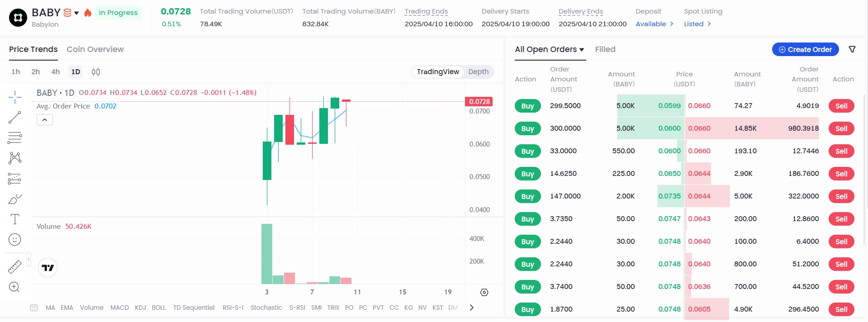868x322 pixels.
Task: Switch to the Filled orders tab
Action: point(605,49)
